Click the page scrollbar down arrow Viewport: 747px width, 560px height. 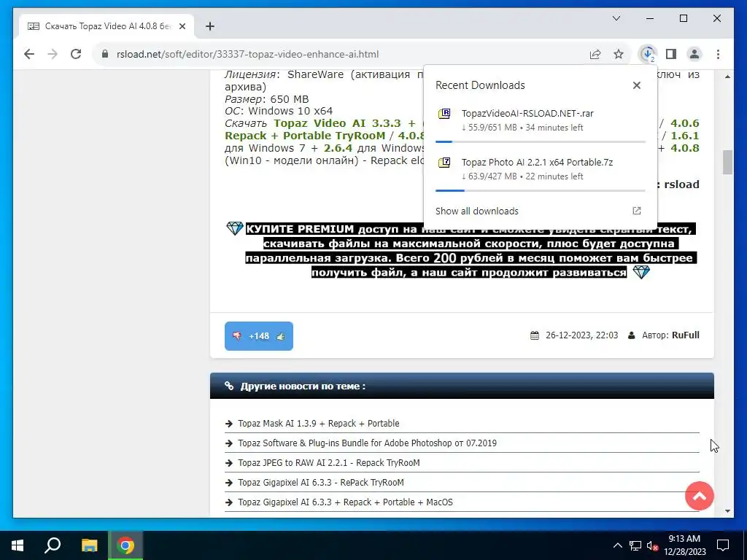[727, 511]
